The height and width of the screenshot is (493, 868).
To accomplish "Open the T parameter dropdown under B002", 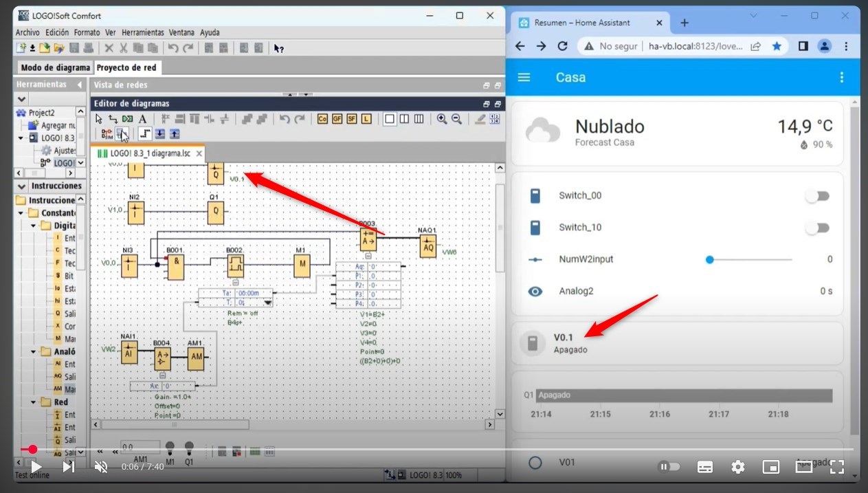I will click(x=268, y=302).
